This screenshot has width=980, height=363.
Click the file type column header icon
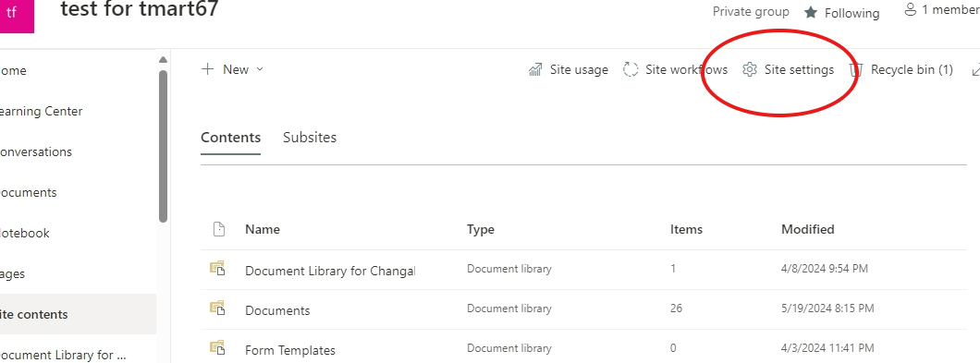tap(219, 229)
